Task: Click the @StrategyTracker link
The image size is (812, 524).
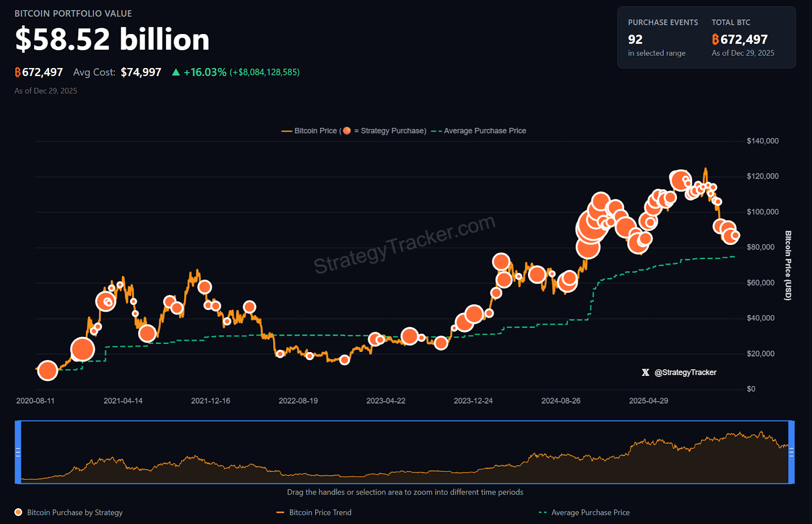Action: click(x=686, y=372)
